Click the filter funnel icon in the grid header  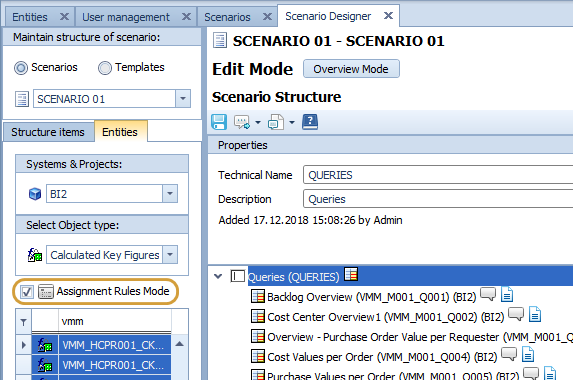coord(23,322)
